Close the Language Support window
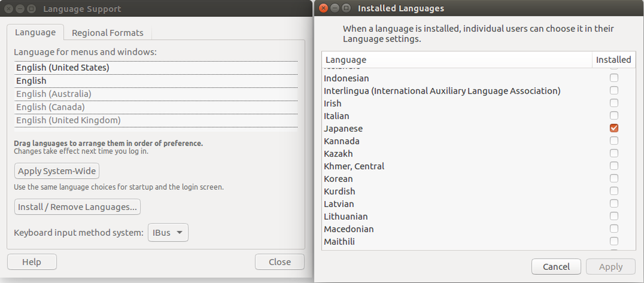Screen dimensions: 644x283 click(x=9, y=9)
